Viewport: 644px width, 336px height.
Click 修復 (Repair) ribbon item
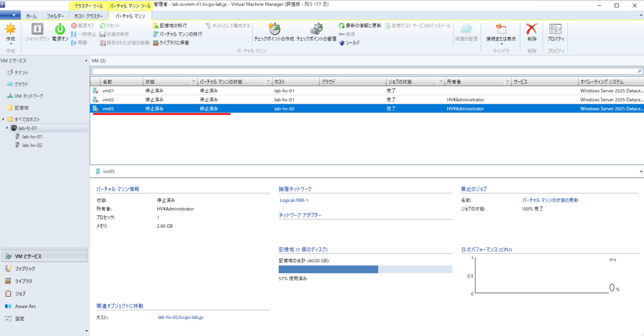[x=347, y=34]
